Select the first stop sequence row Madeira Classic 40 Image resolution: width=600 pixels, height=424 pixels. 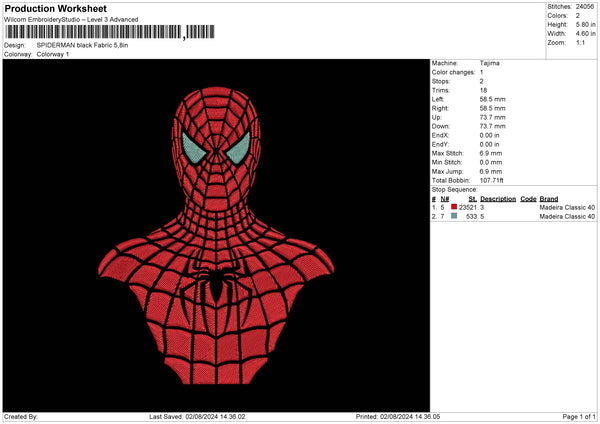[566, 207]
